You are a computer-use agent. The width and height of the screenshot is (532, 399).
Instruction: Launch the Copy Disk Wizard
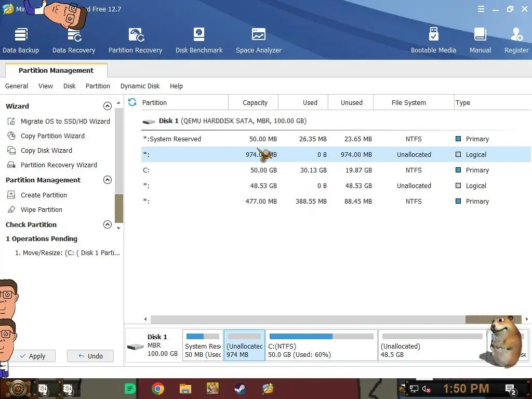tap(39, 150)
